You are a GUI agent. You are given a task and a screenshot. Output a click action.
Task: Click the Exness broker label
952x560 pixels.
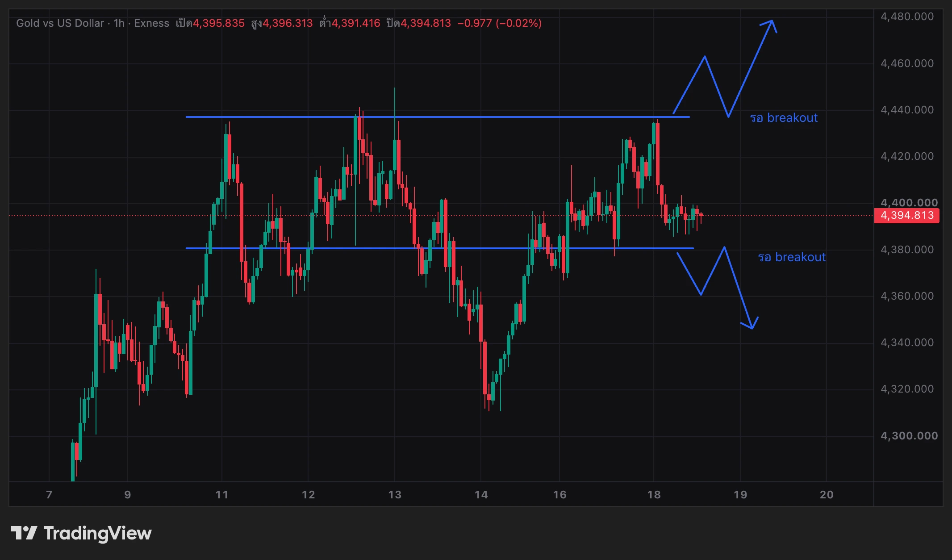pyautogui.click(x=151, y=23)
